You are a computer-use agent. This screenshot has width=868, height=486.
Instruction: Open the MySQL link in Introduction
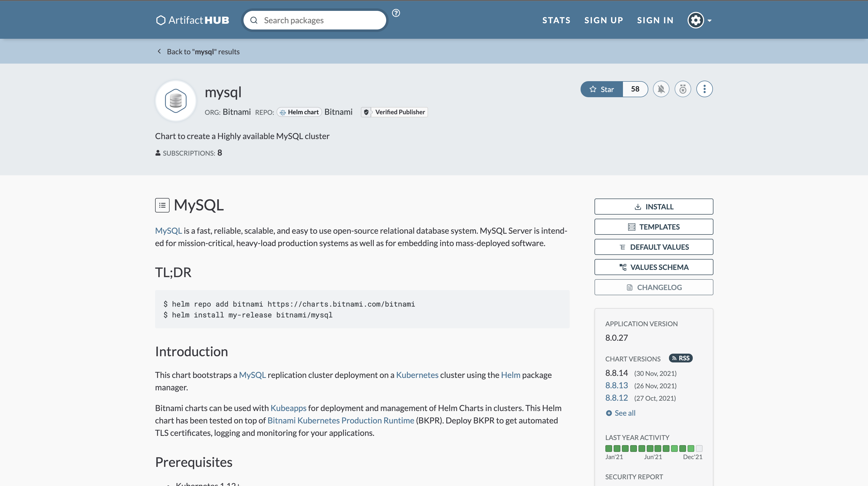(252, 375)
